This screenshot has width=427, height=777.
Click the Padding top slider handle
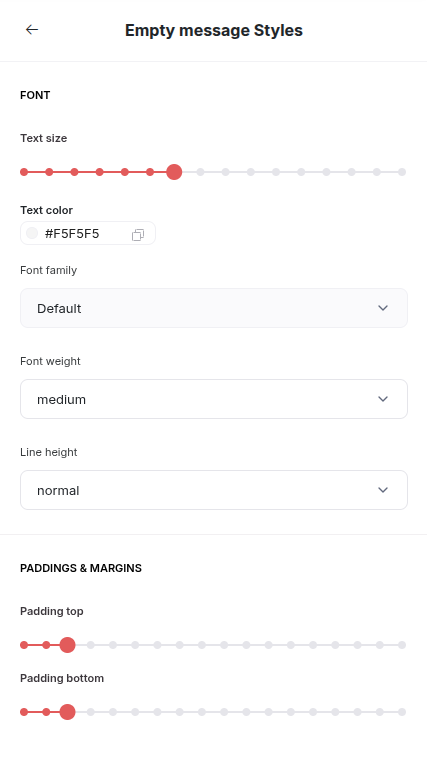tap(67, 645)
